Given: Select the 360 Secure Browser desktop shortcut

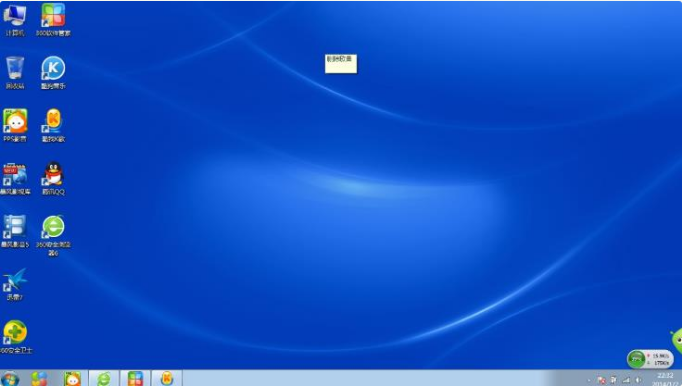Looking at the screenshot, I should pos(53,235).
